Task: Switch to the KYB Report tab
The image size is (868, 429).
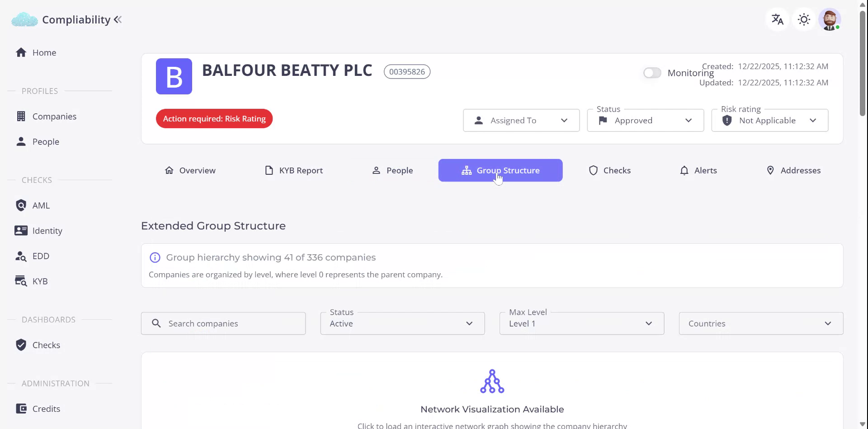Action: tap(294, 170)
